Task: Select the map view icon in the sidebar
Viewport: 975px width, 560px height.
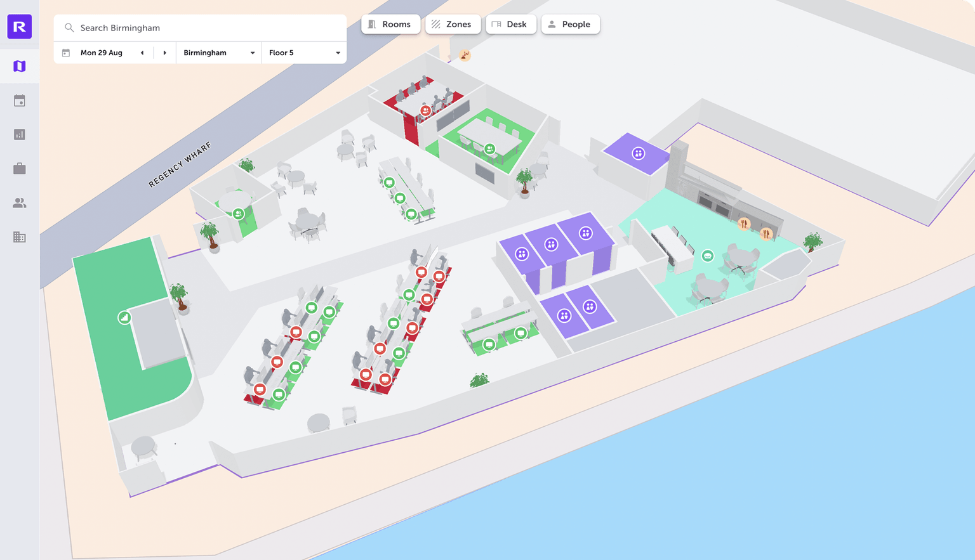Action: (x=19, y=65)
